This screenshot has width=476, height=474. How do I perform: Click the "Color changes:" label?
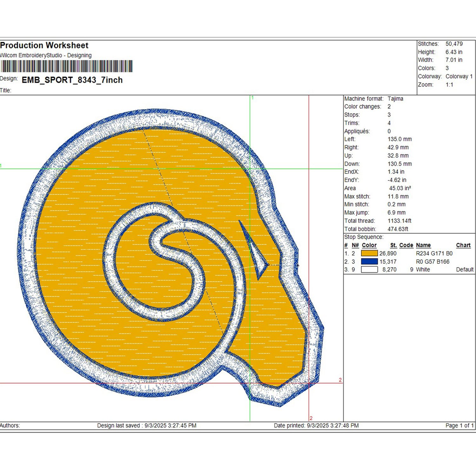point(363,107)
